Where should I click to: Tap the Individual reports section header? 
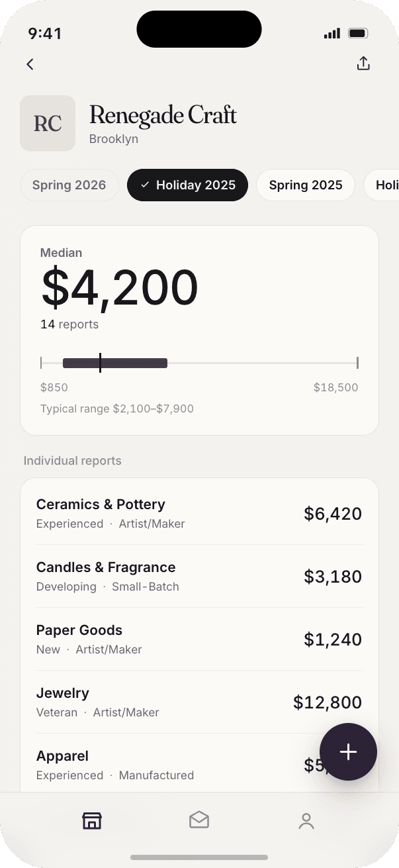click(x=72, y=460)
